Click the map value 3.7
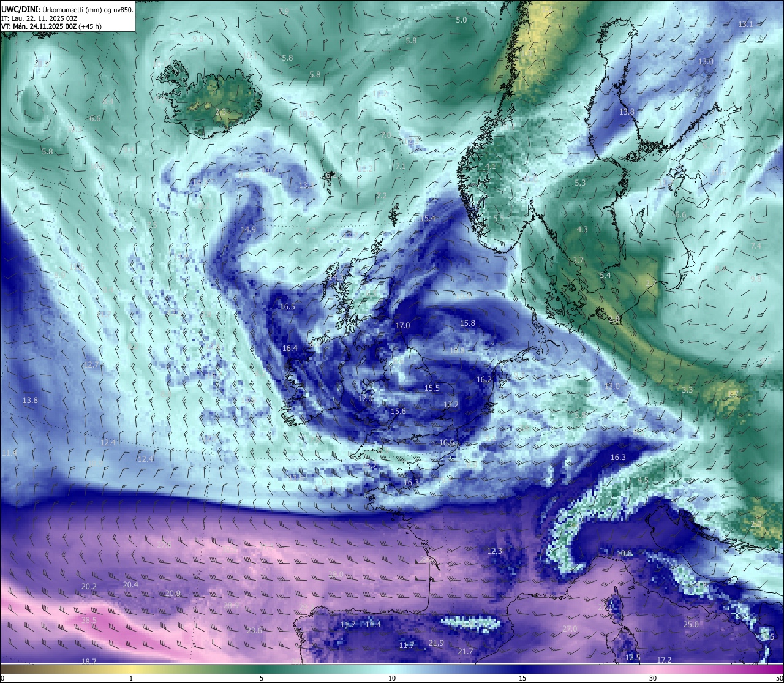Screen dimensions: 784x683 [578, 260]
